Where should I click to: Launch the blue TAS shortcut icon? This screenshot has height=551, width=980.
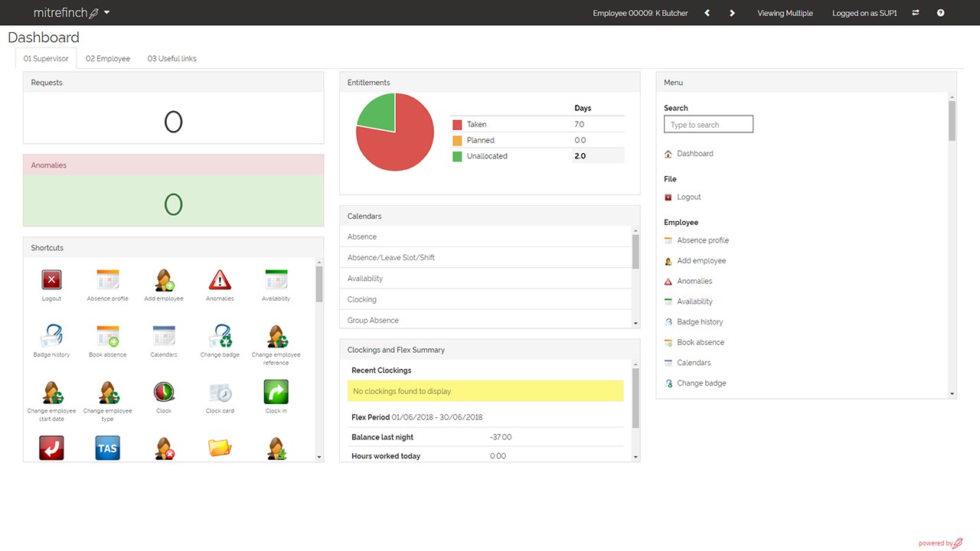pos(108,448)
